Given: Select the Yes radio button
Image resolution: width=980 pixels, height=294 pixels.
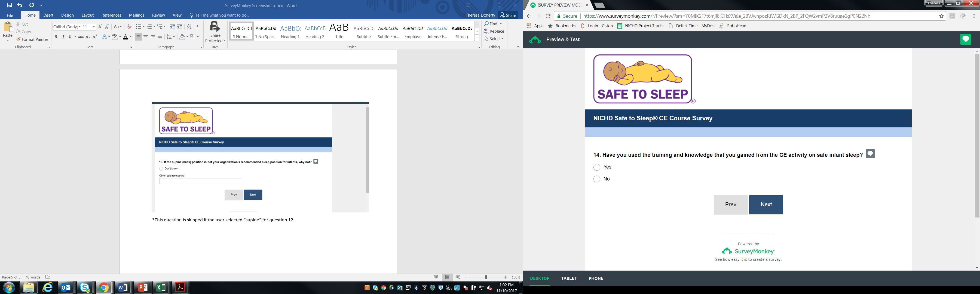Looking at the screenshot, I should [x=596, y=167].
